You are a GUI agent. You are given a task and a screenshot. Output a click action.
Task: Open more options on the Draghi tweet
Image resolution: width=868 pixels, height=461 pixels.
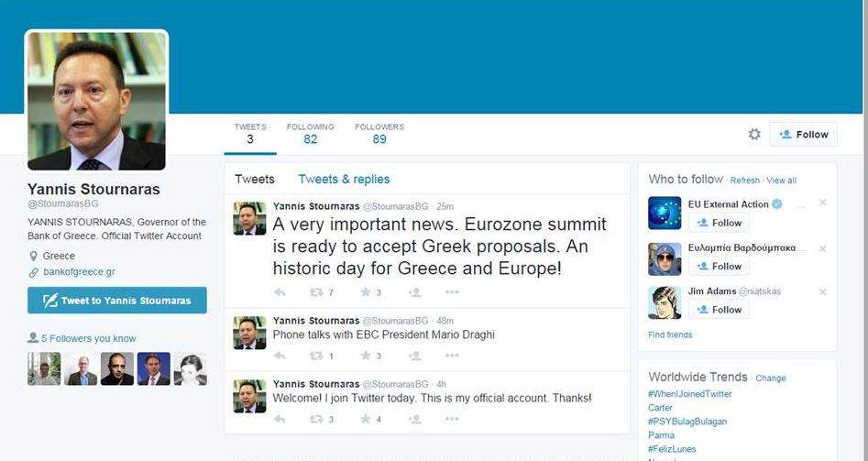point(451,356)
